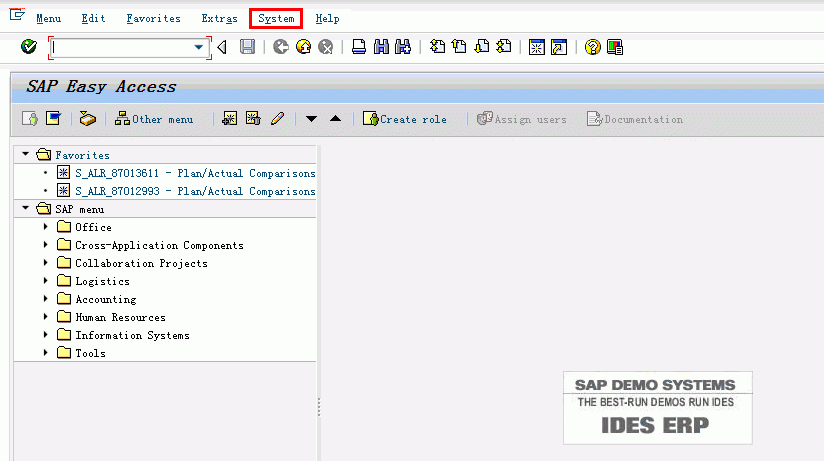Open the Favorites menu
This screenshot has height=461, width=824.
(x=153, y=18)
